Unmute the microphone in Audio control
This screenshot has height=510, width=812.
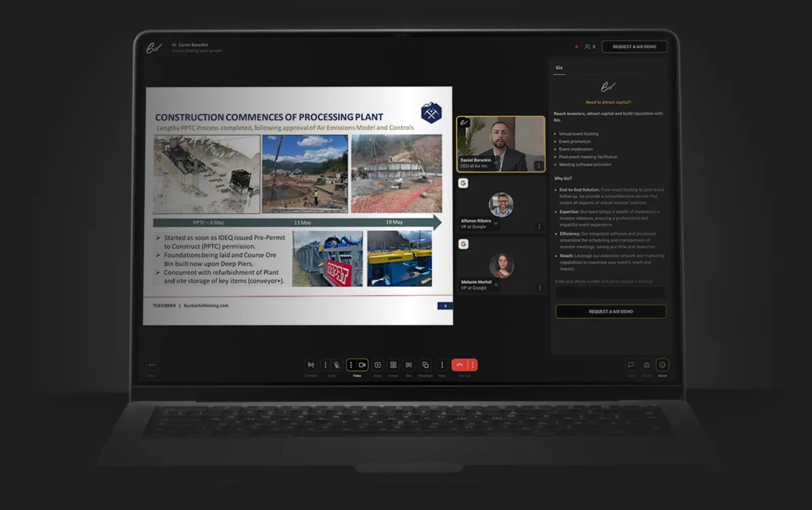[337, 365]
